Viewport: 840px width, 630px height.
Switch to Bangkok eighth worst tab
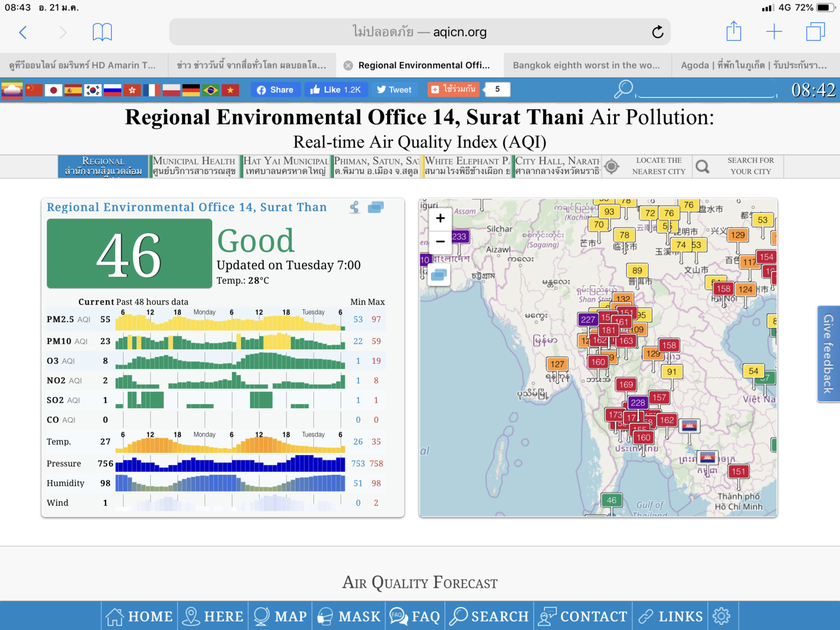pyautogui.click(x=586, y=65)
